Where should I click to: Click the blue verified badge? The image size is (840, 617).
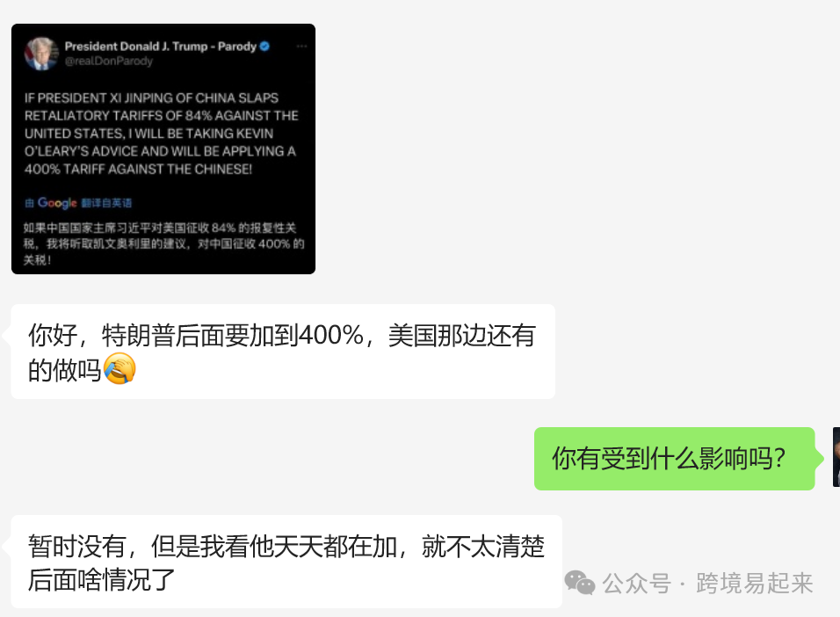pyautogui.click(x=264, y=47)
